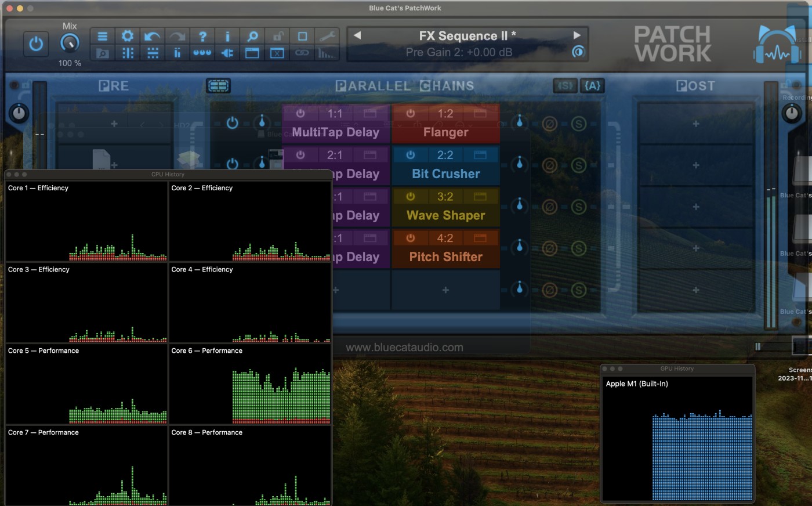Screen dimensions: 812x506
Task: Open the About info 'i' icon
Action: (x=227, y=36)
